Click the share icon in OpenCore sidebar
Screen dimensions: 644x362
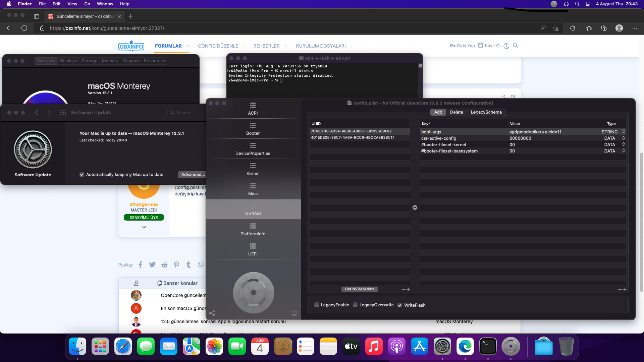click(x=212, y=313)
